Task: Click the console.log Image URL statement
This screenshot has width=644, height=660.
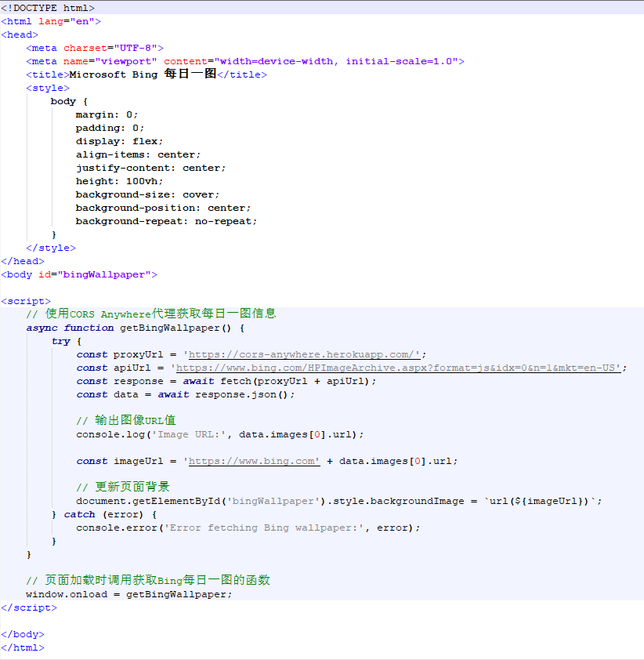Action: point(219,434)
